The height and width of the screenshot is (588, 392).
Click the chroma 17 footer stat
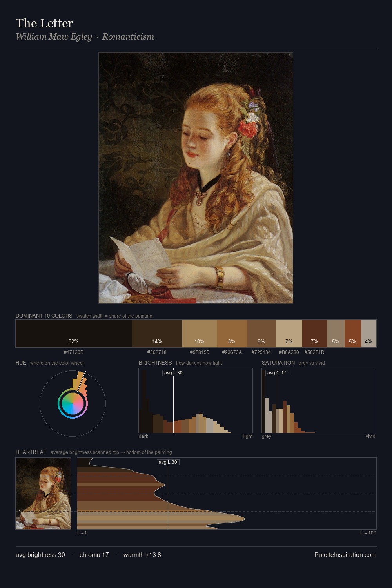tap(94, 555)
